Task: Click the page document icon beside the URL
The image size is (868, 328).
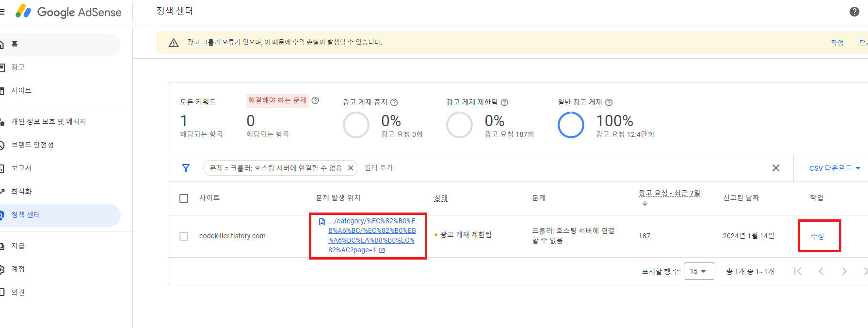Action: [321, 221]
